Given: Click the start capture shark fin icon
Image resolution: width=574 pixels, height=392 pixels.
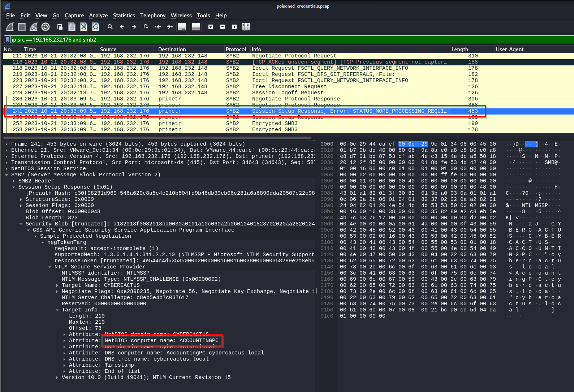Looking at the screenshot, I should tap(10, 27).
